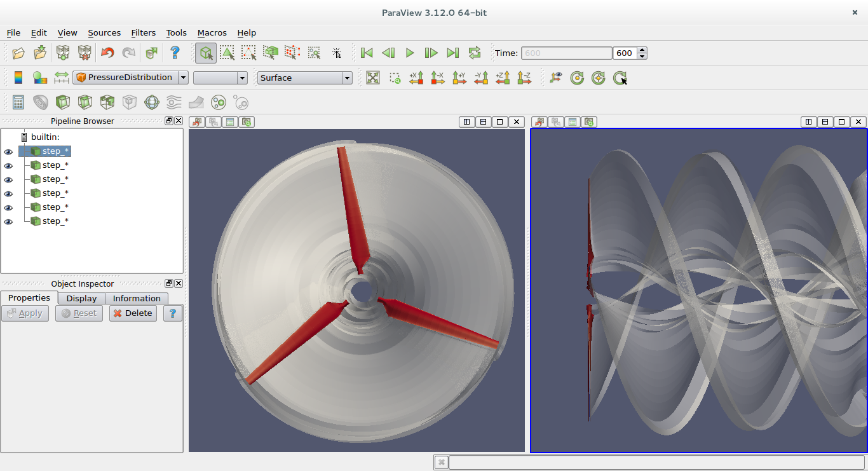This screenshot has height=471, width=868.
Task: Apply the Contour filter from the toolbar
Action: click(40, 102)
